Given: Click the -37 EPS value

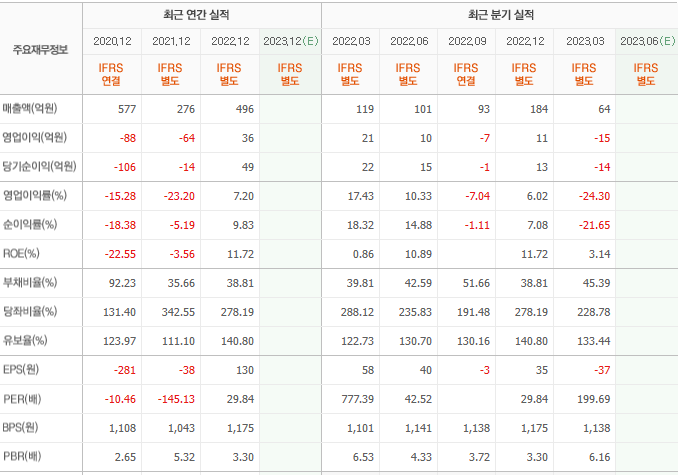Looking at the screenshot, I should pos(602,370).
